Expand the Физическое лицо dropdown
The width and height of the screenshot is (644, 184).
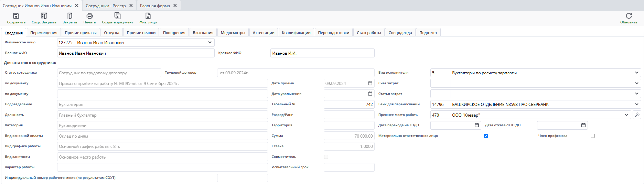210,43
